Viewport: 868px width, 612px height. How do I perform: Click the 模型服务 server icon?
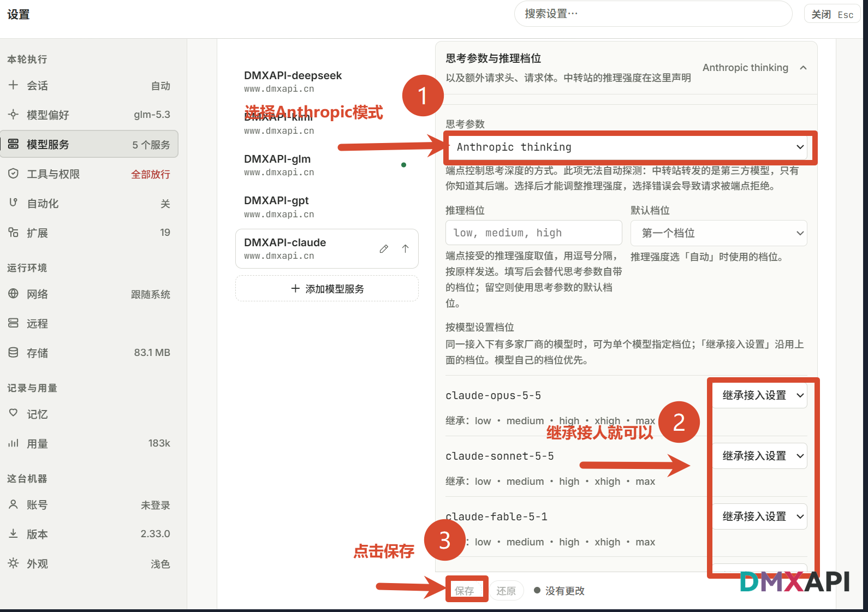[x=13, y=144]
